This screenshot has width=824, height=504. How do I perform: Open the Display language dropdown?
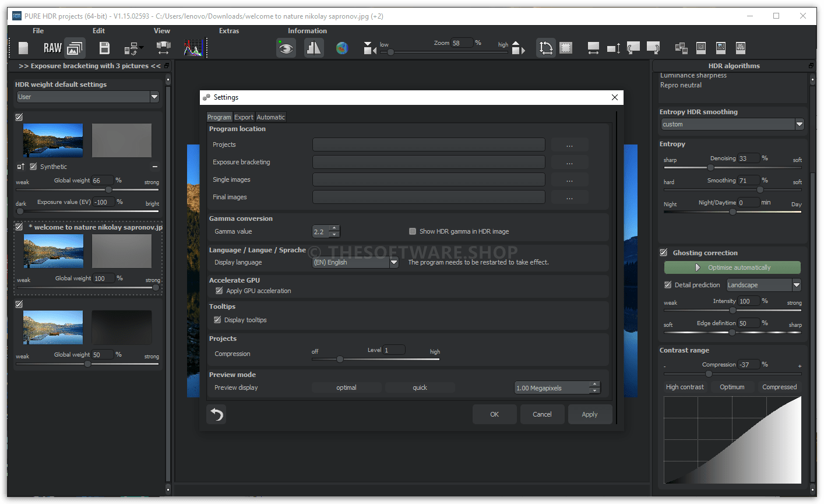[x=355, y=262]
